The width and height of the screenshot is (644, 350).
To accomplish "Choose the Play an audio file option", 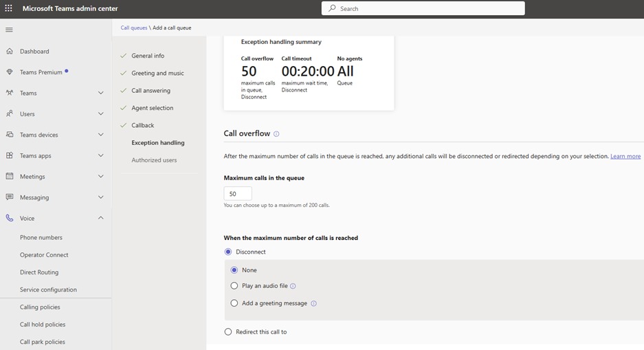I will click(x=234, y=286).
